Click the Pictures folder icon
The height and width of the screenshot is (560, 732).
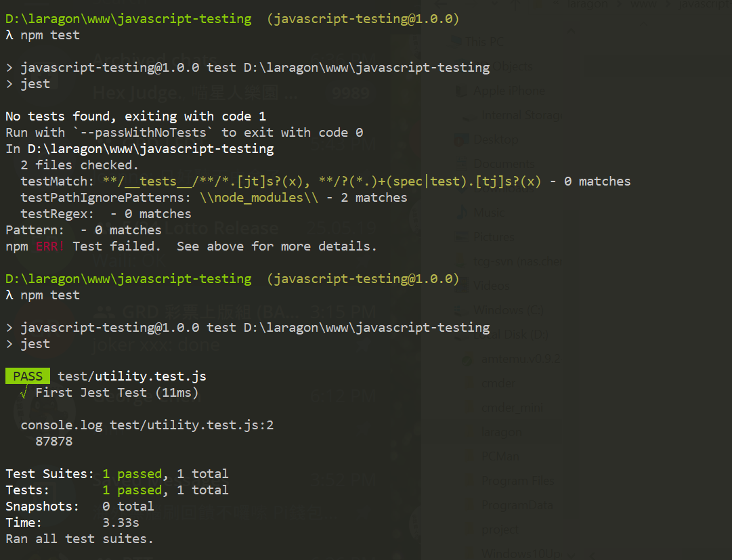pyautogui.click(x=462, y=237)
